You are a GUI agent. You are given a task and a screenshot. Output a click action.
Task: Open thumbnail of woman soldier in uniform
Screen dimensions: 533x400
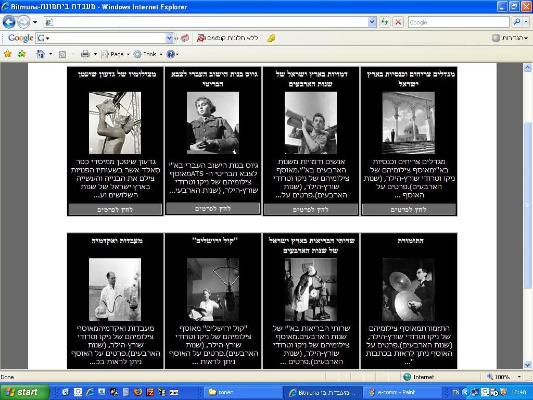(x=213, y=123)
